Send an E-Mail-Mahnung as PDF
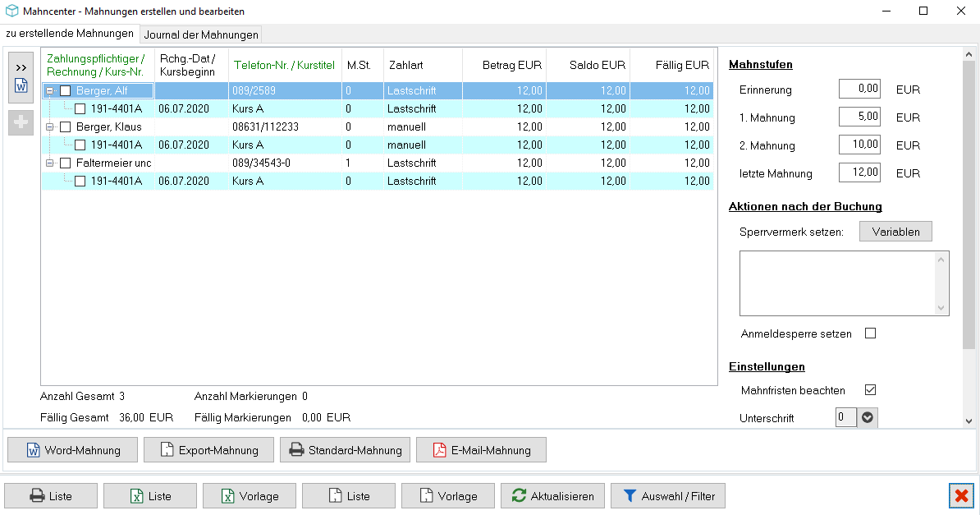The height and width of the screenshot is (515, 980). click(481, 450)
